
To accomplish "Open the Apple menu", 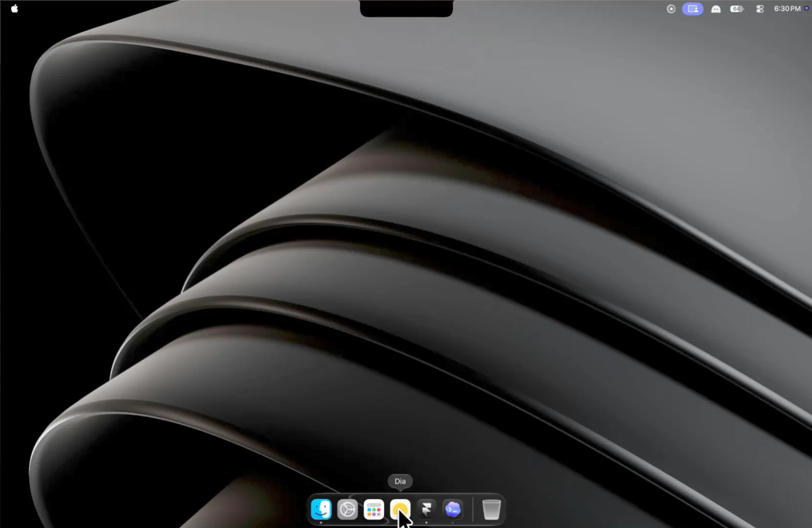I will [x=15, y=8].
